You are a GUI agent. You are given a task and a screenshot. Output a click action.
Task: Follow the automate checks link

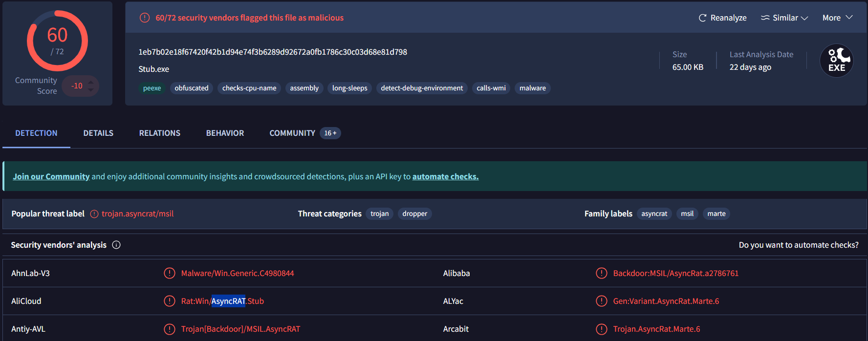[445, 176]
